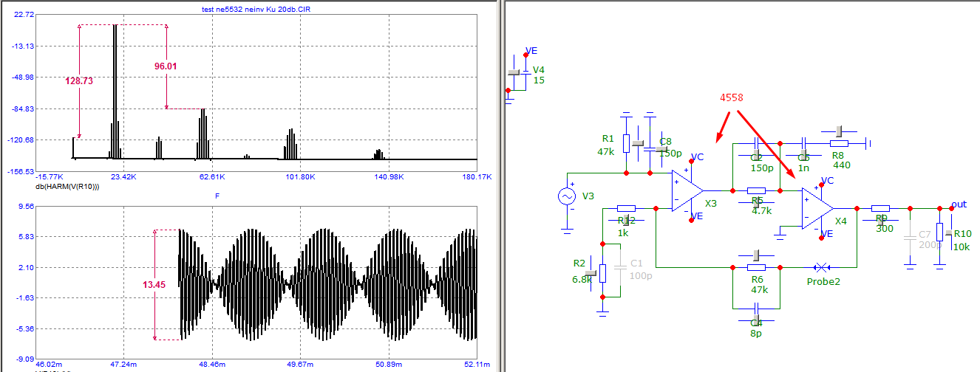Select resistor R5 between the op-amps

click(x=756, y=190)
